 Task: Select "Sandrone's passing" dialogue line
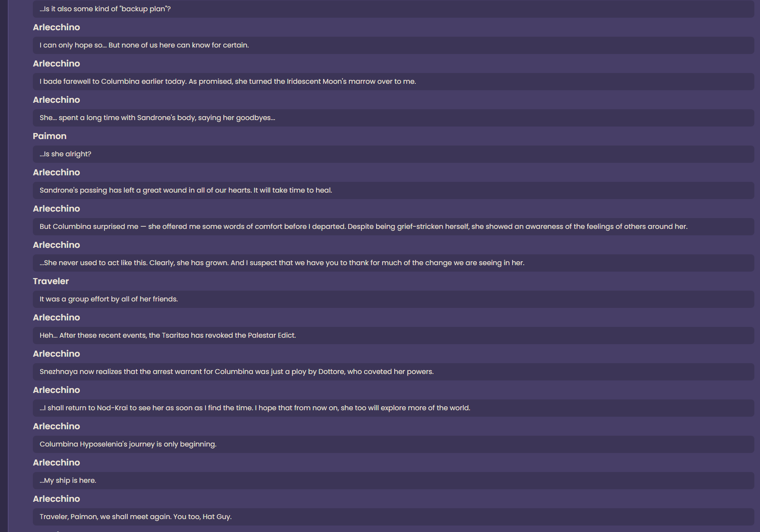(393, 190)
